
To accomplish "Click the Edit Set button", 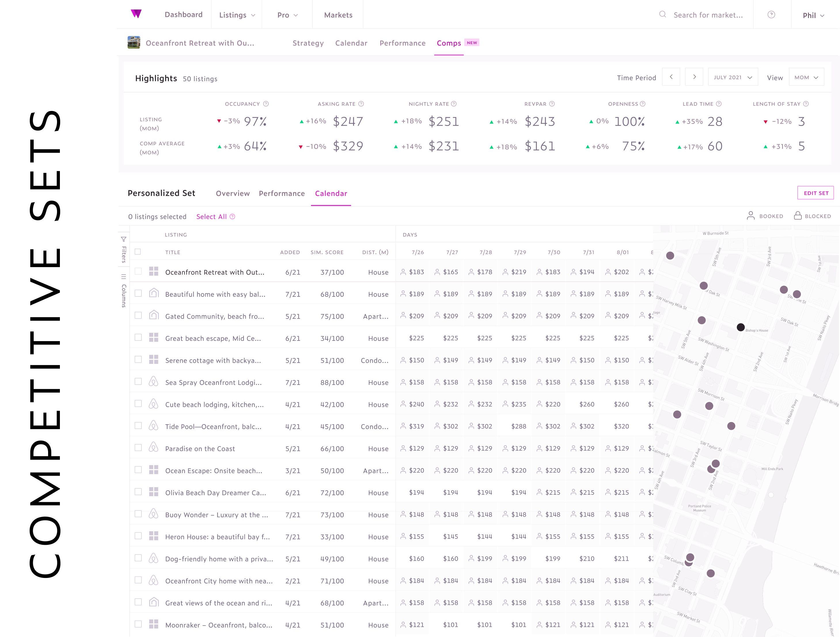I will (815, 193).
